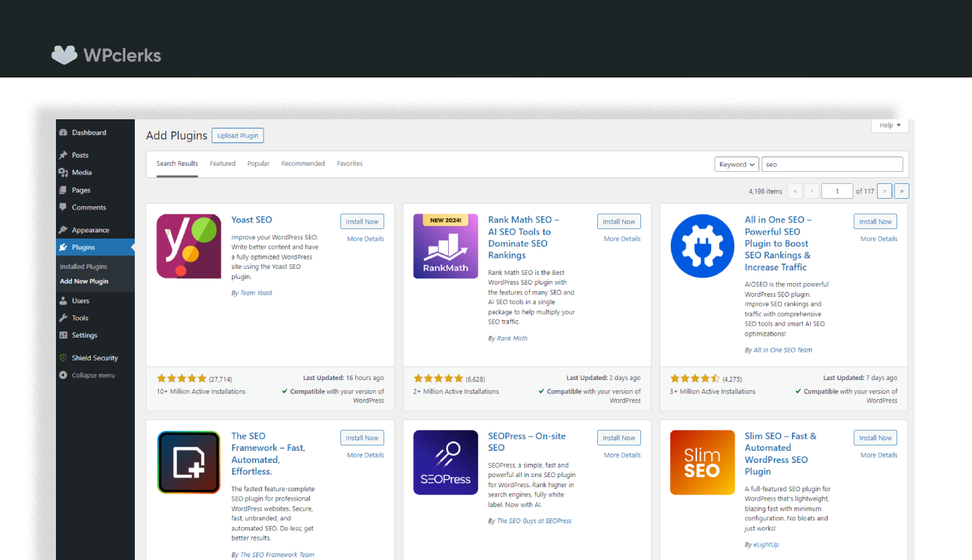
Task: Install Now for Slim SEO
Action: [876, 438]
